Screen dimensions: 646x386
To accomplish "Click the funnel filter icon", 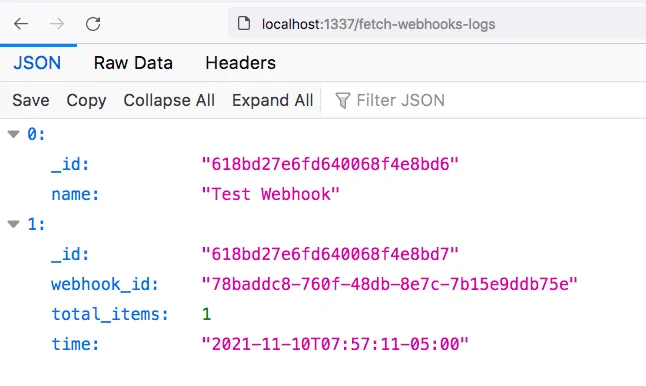I will (342, 101).
